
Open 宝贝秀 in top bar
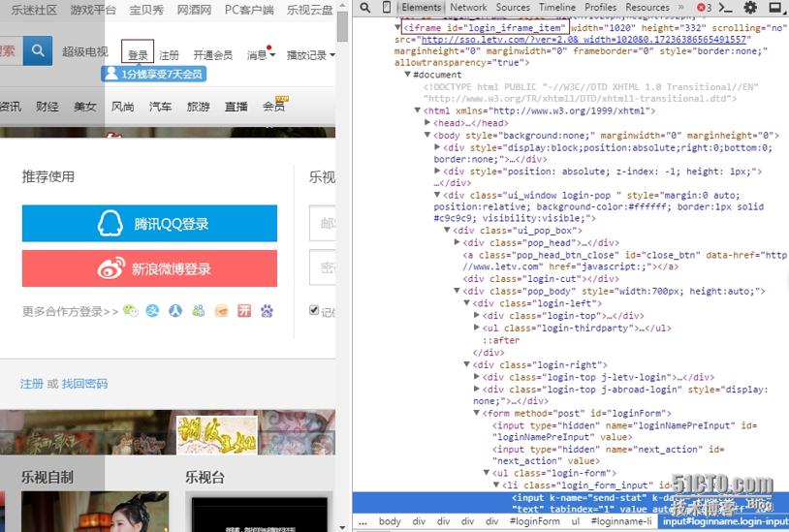coord(146,10)
